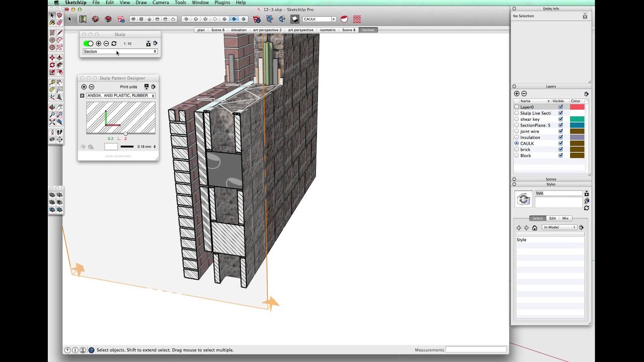Open the Draw menu
The height and width of the screenshot is (362, 644).
pos(141,3)
